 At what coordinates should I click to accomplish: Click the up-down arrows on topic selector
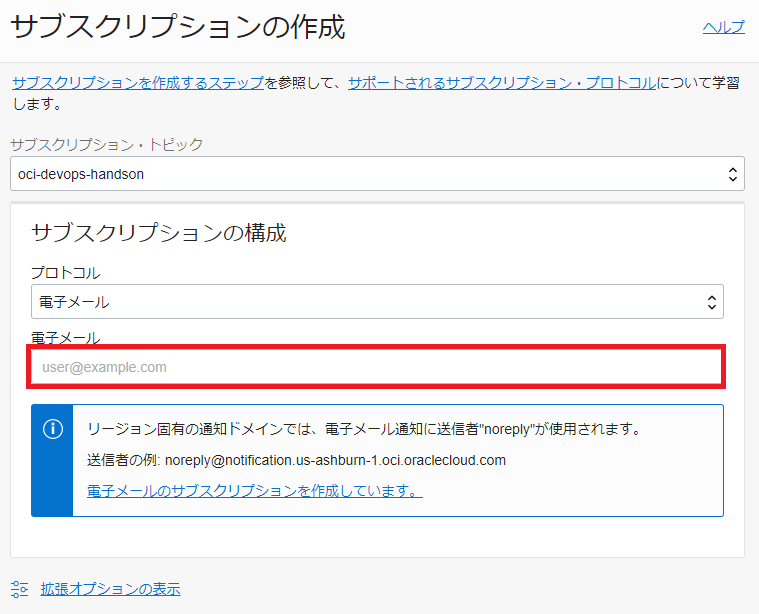[x=733, y=174]
